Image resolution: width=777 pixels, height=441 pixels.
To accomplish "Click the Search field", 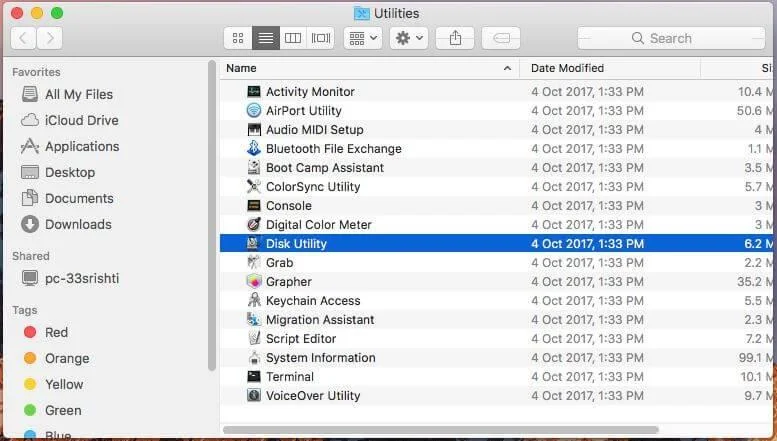I will (x=671, y=38).
